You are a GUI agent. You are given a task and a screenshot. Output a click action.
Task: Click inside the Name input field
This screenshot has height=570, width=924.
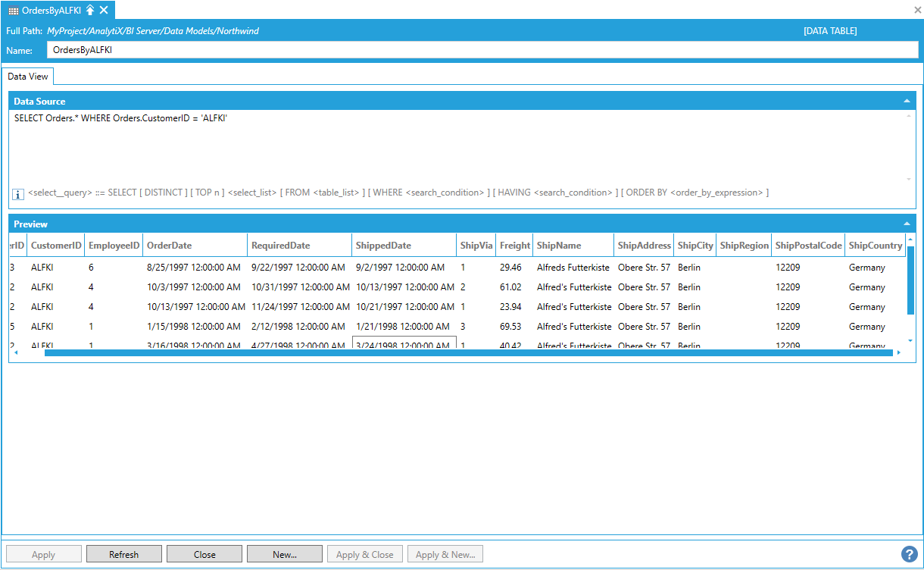point(482,50)
